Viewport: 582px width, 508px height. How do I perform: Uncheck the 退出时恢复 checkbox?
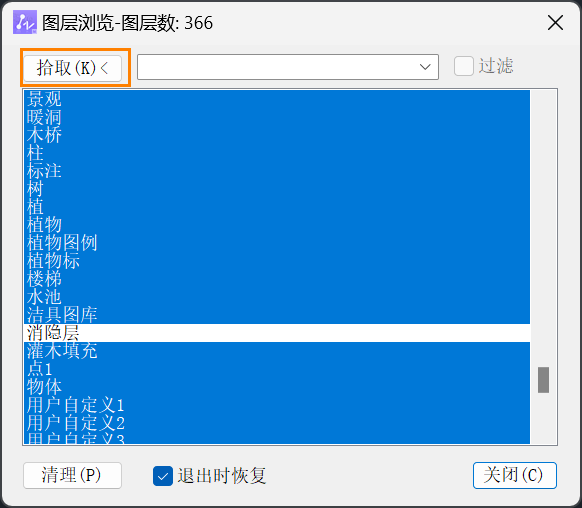pyautogui.click(x=163, y=476)
